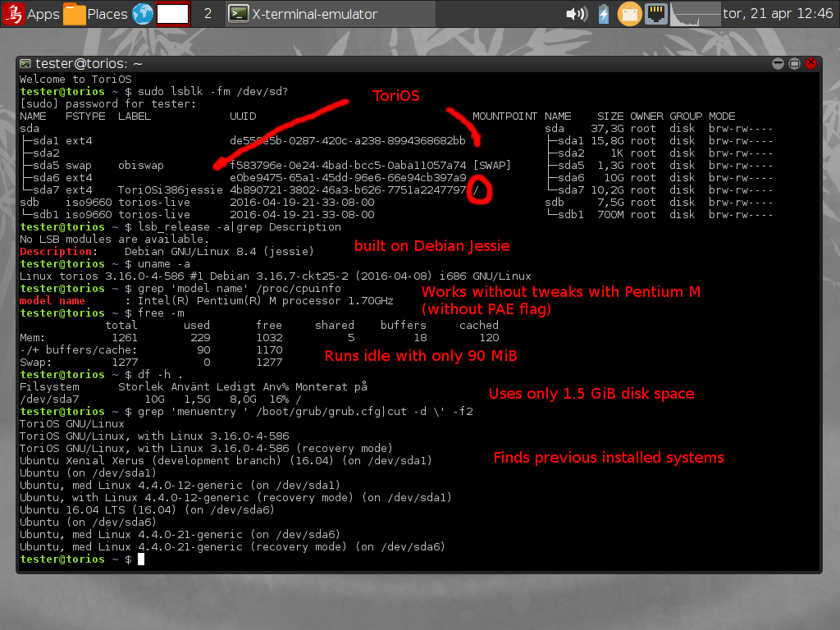Close the tester@torios terminal window
The image size is (840, 630).
click(810, 63)
